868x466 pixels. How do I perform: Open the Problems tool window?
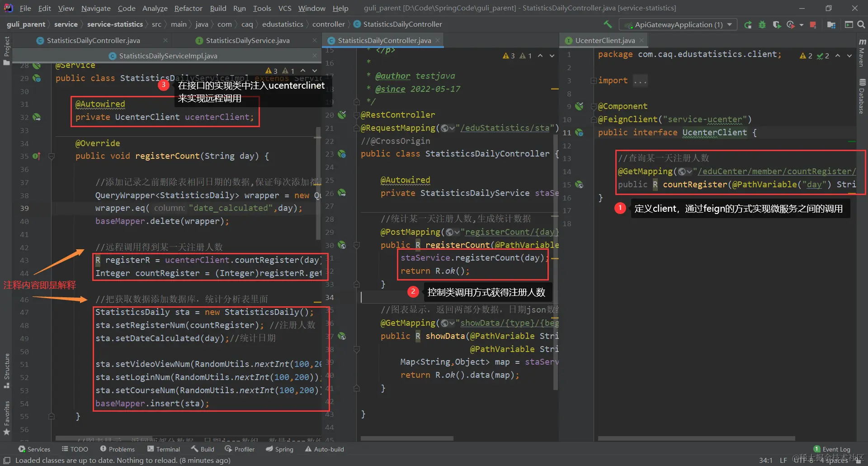118,449
